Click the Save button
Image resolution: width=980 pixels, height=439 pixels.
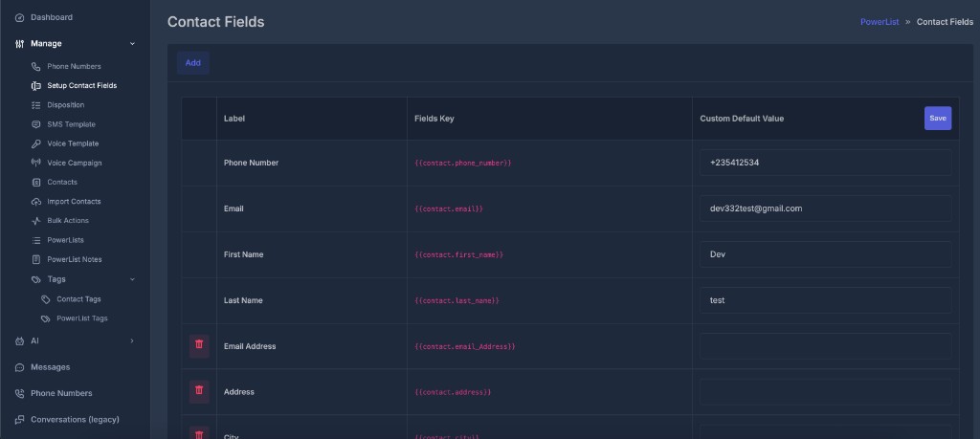(x=938, y=118)
